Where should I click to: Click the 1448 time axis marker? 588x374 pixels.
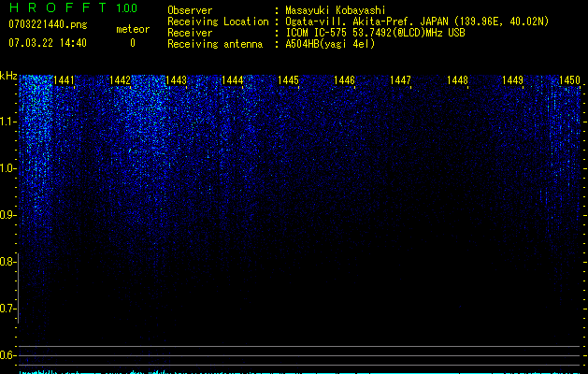pyautogui.click(x=457, y=80)
